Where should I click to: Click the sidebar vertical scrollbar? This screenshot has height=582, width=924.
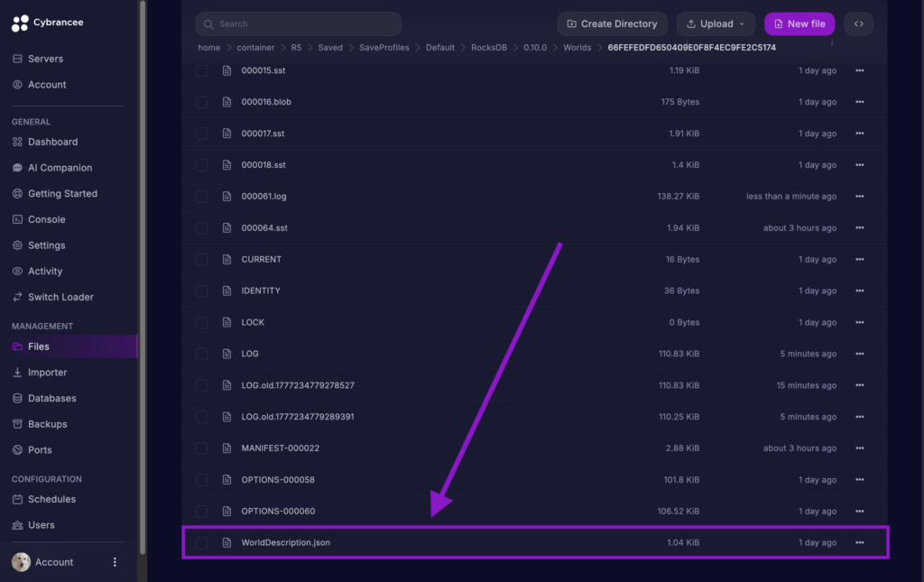[x=142, y=271]
